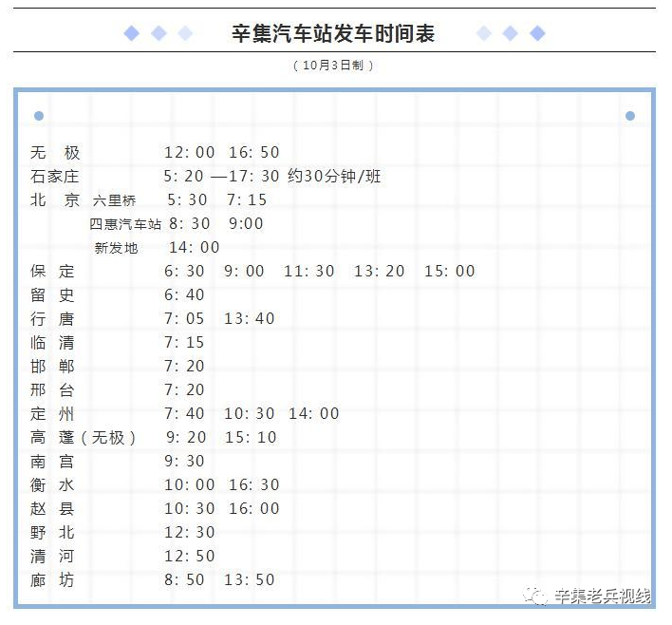Click the 10:30 time for 定州
Image resolution: width=672 pixels, height=625 pixels.
[x=250, y=413]
